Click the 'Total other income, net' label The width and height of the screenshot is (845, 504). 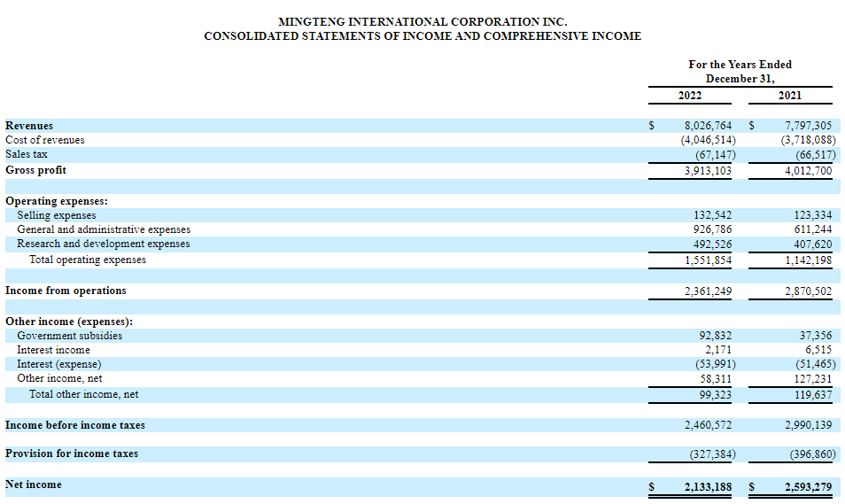(x=83, y=394)
